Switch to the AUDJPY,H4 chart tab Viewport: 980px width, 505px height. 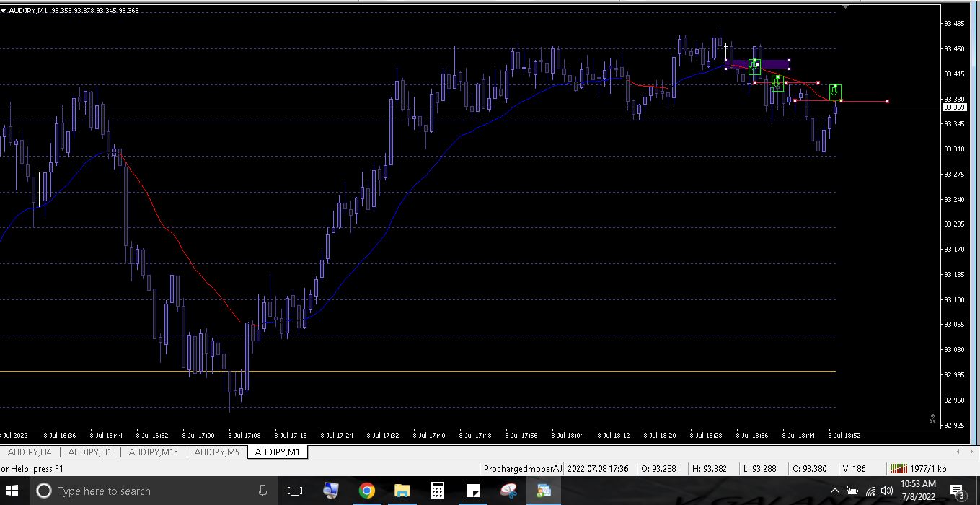point(30,452)
